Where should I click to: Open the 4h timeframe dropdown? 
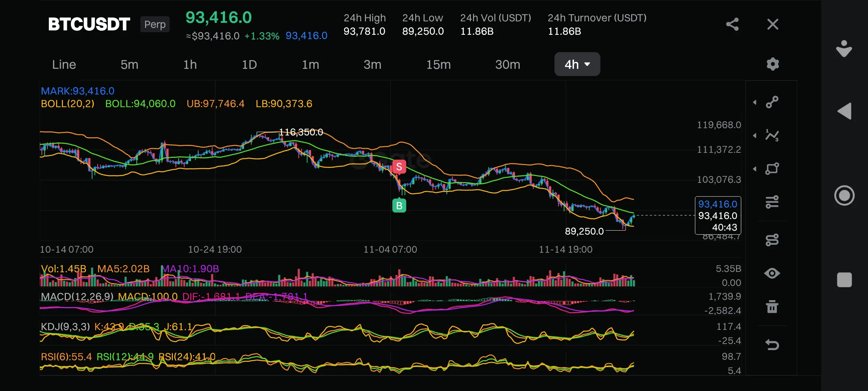click(577, 64)
